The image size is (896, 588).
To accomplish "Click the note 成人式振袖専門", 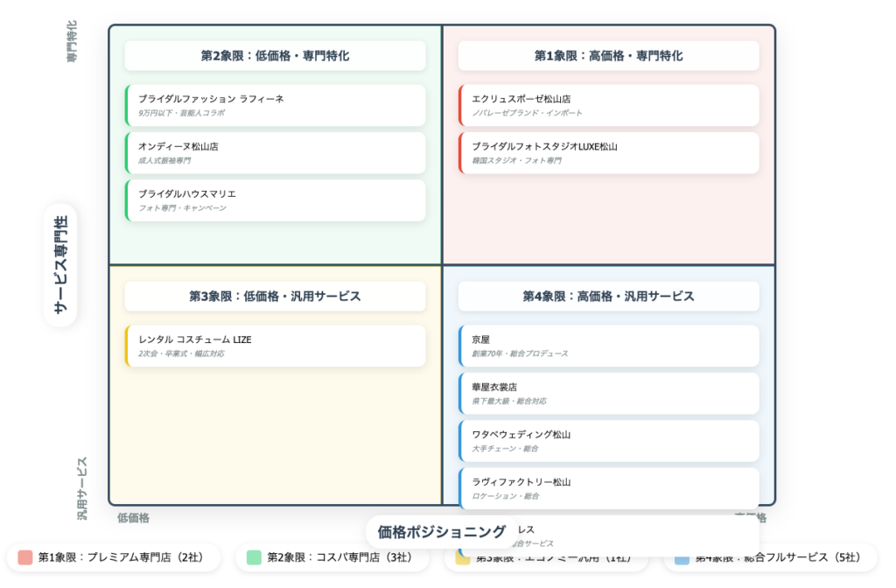I will (x=164, y=161).
